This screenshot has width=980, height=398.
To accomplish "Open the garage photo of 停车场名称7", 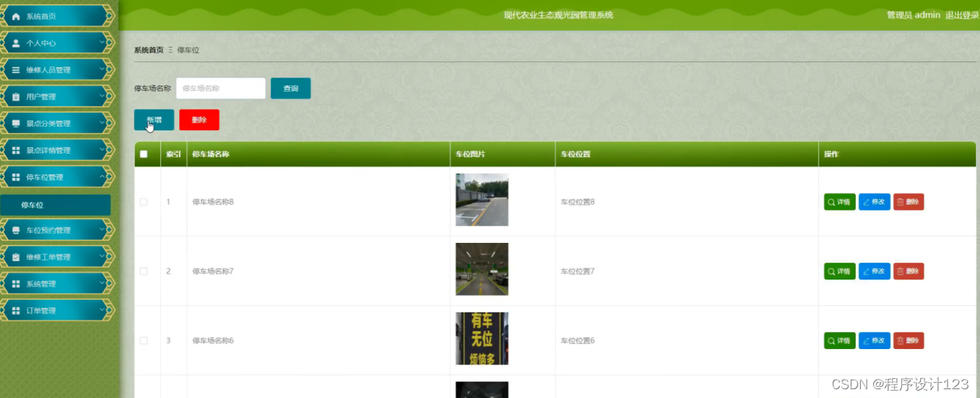I will (482, 269).
